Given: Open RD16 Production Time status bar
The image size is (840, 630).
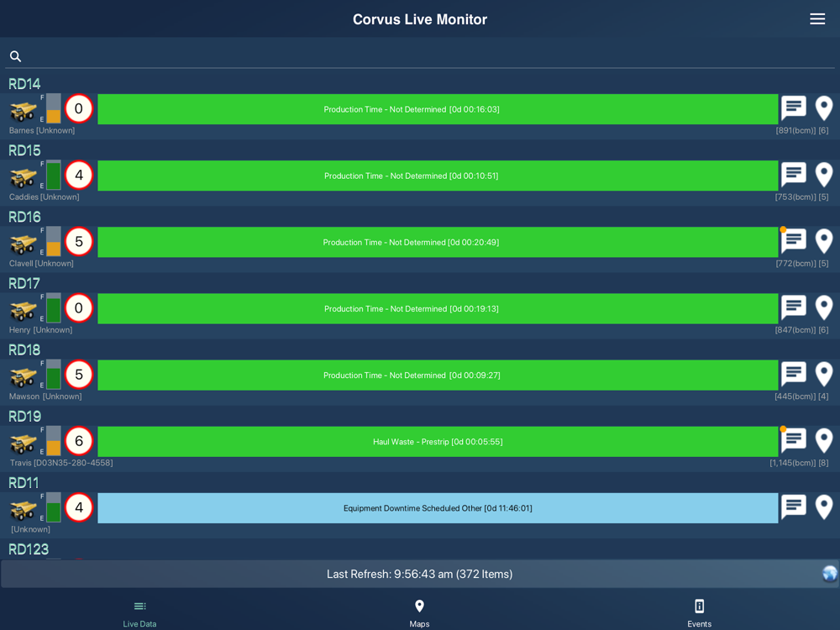Looking at the screenshot, I should [x=438, y=242].
